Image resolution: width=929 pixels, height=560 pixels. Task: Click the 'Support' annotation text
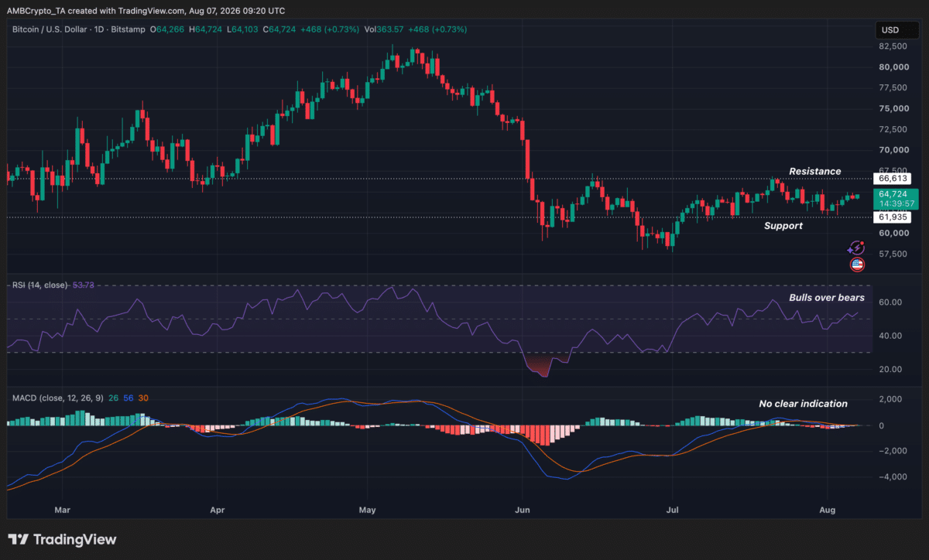(x=783, y=226)
